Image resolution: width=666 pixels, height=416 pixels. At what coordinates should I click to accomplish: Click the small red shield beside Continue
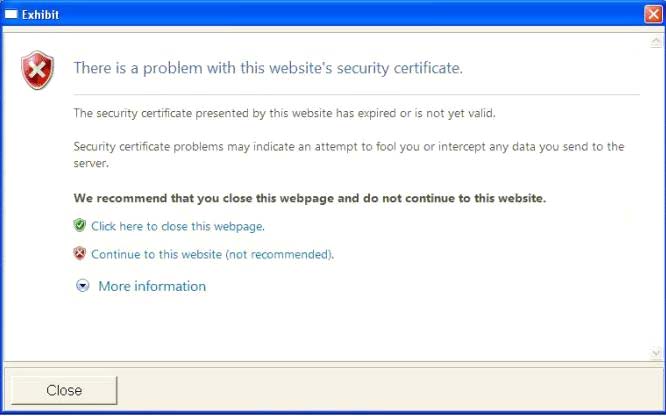79,253
